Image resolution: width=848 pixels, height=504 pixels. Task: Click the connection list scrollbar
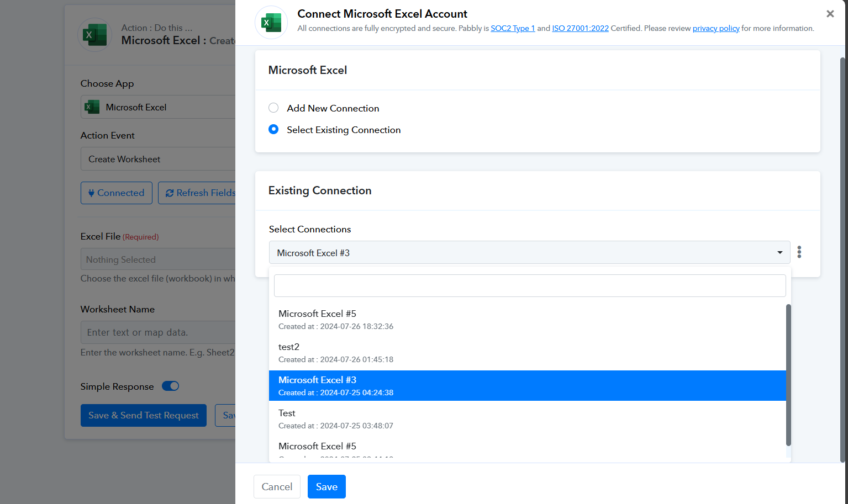tap(788, 375)
